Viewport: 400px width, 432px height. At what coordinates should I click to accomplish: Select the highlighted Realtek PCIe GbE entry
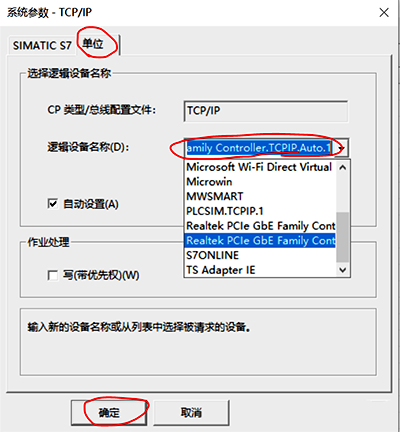[260, 240]
